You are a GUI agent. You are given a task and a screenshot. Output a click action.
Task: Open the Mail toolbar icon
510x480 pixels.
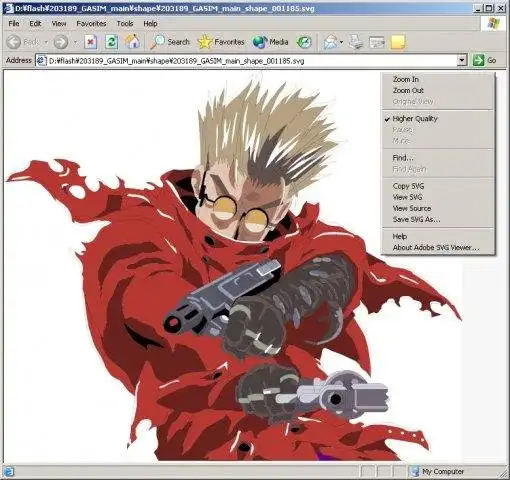(x=330, y=42)
